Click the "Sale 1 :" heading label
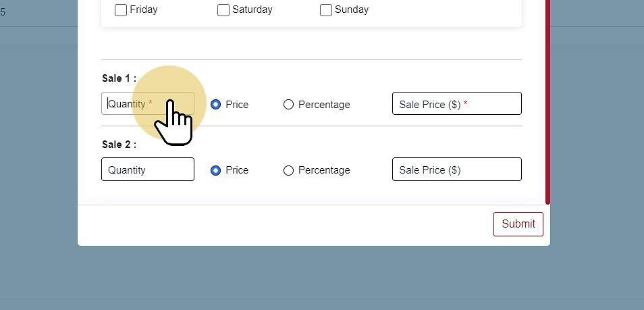 (x=119, y=78)
